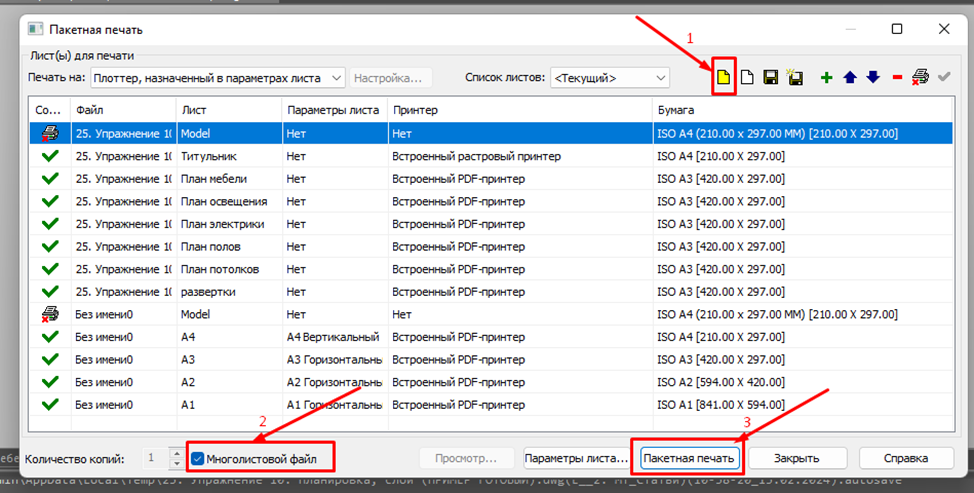Click the Бумага column header
Screen dimensions: 974x493
tap(802, 110)
